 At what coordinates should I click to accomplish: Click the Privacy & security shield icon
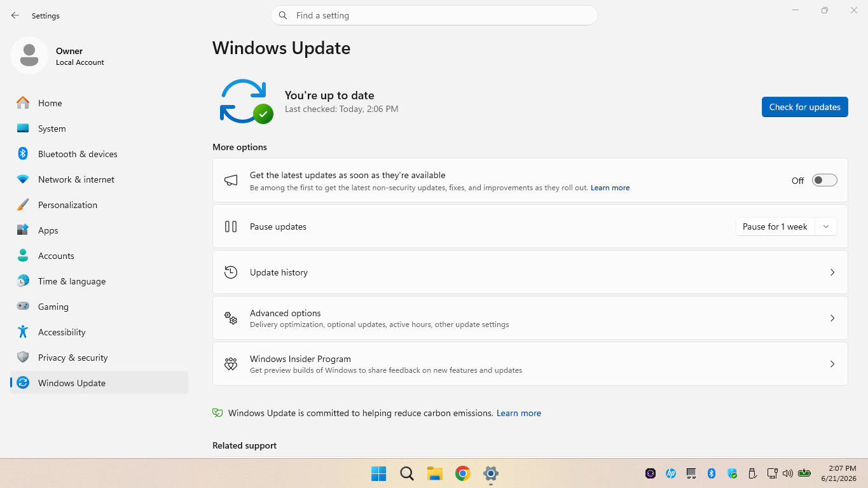click(23, 358)
